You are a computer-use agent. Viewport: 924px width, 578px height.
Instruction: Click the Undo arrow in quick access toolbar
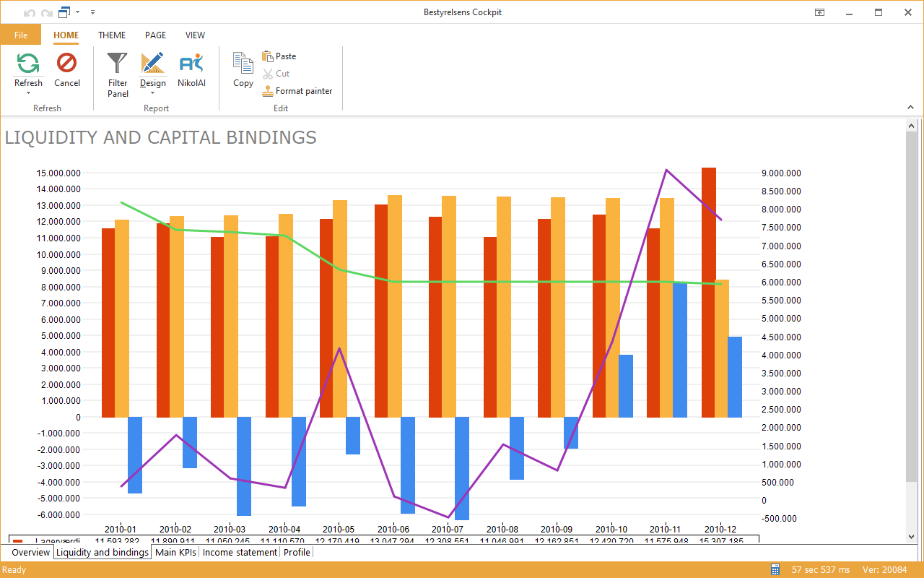click(29, 12)
